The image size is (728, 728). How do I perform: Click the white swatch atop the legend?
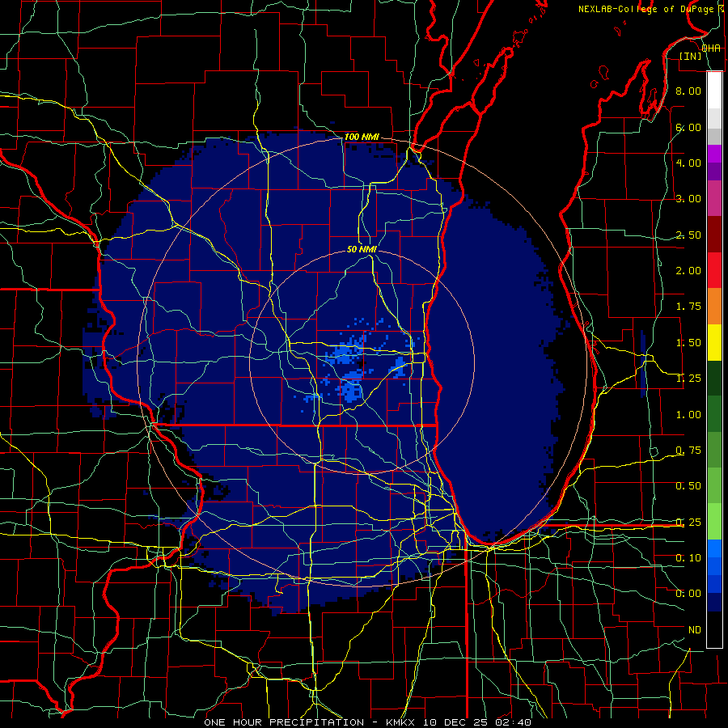[714, 90]
